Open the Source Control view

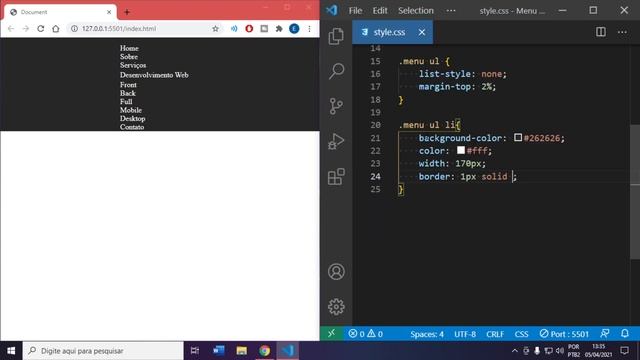tap(336, 106)
